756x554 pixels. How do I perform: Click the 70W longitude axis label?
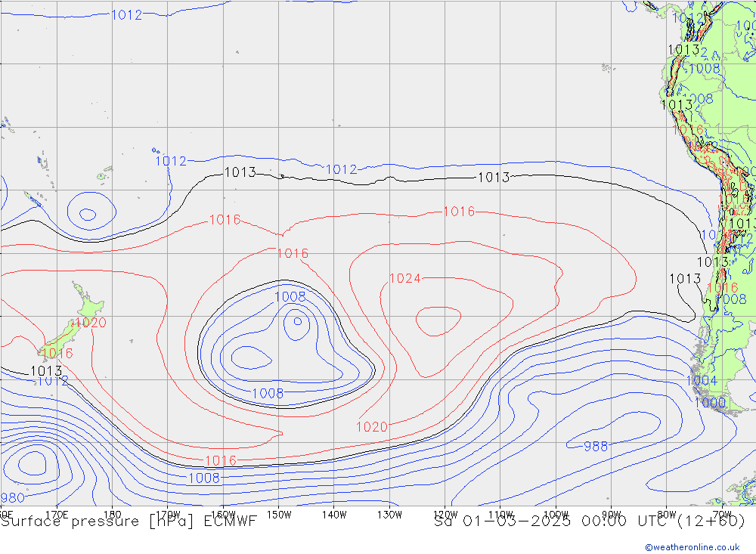click(722, 515)
